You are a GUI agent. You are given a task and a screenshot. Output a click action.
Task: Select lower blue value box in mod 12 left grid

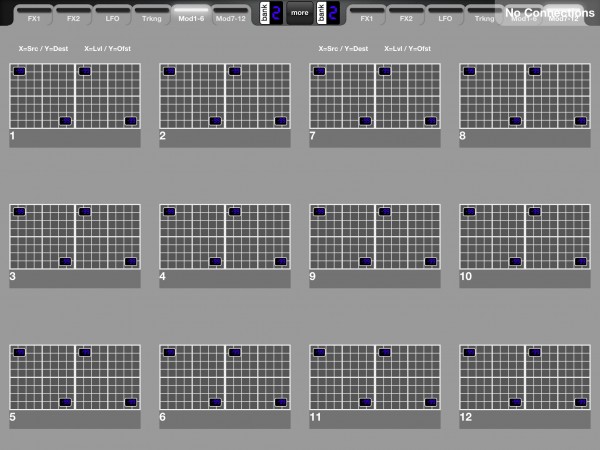[x=515, y=402]
